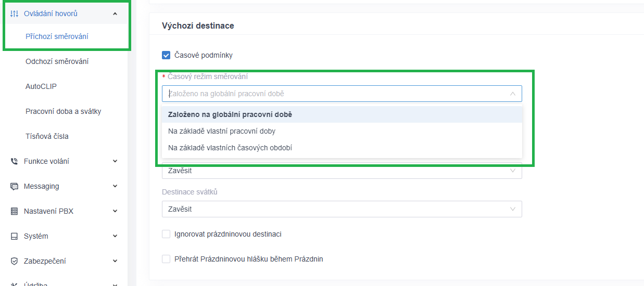Open the Destinace svátků dropdown
Viewport: 644px width, 286px height.
[x=342, y=209]
